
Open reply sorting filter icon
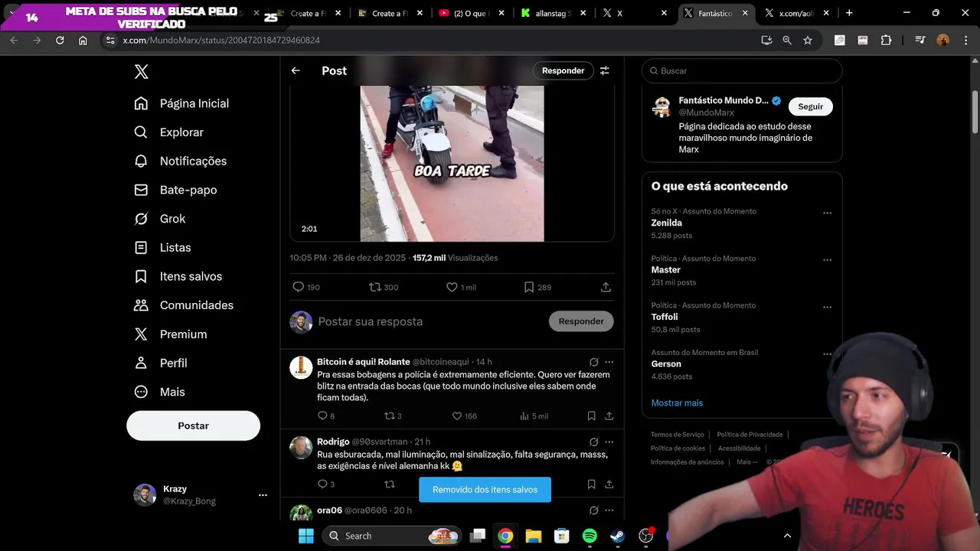point(605,70)
